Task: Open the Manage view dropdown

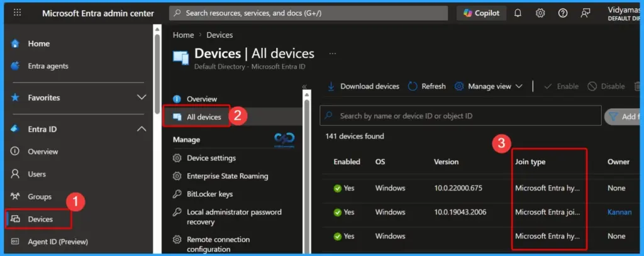Action: click(x=489, y=86)
